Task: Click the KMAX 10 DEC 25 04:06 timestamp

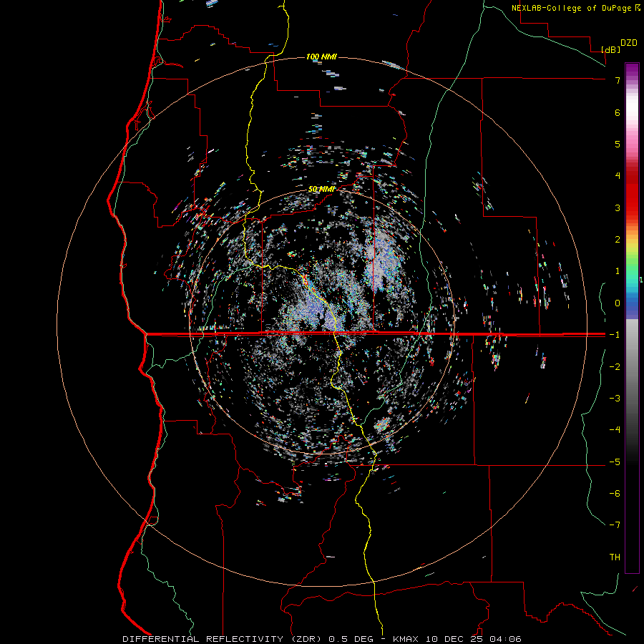Action: (x=457, y=639)
